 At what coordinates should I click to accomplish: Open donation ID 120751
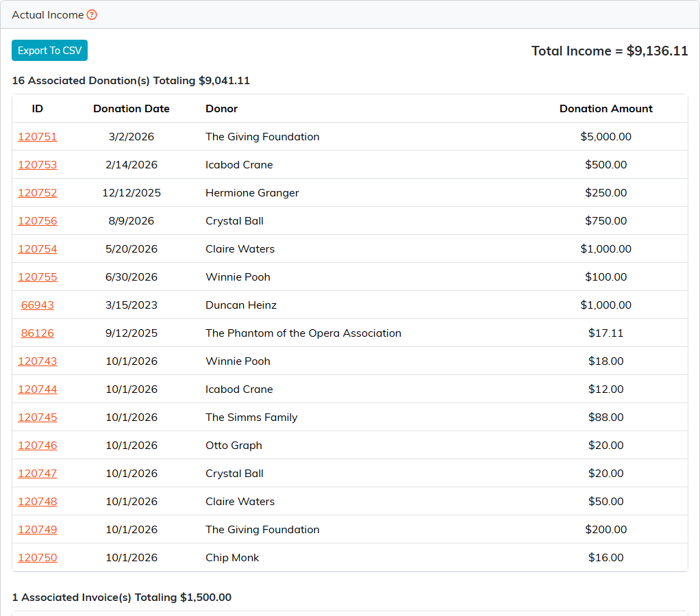[x=38, y=136]
